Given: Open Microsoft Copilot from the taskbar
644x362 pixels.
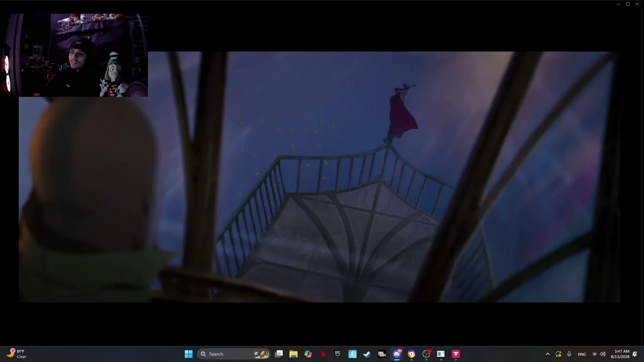Looking at the screenshot, I should coord(308,354).
